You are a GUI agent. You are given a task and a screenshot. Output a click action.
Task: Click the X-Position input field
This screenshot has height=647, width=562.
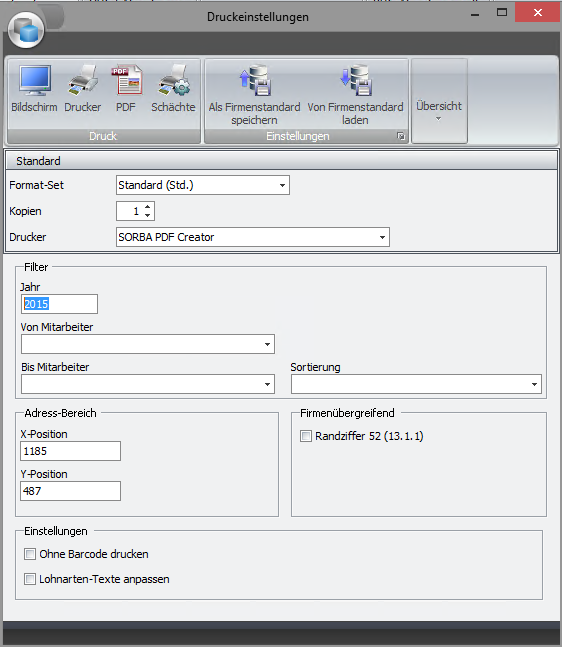71,451
